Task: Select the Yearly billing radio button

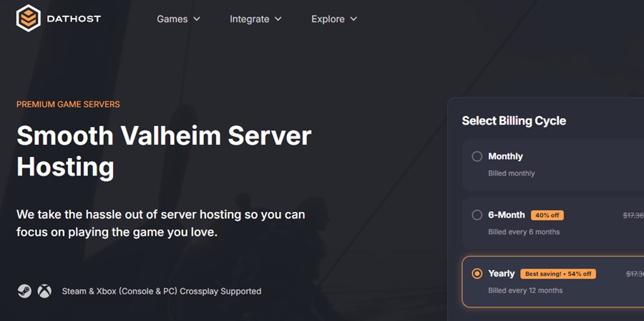Action: (477, 273)
